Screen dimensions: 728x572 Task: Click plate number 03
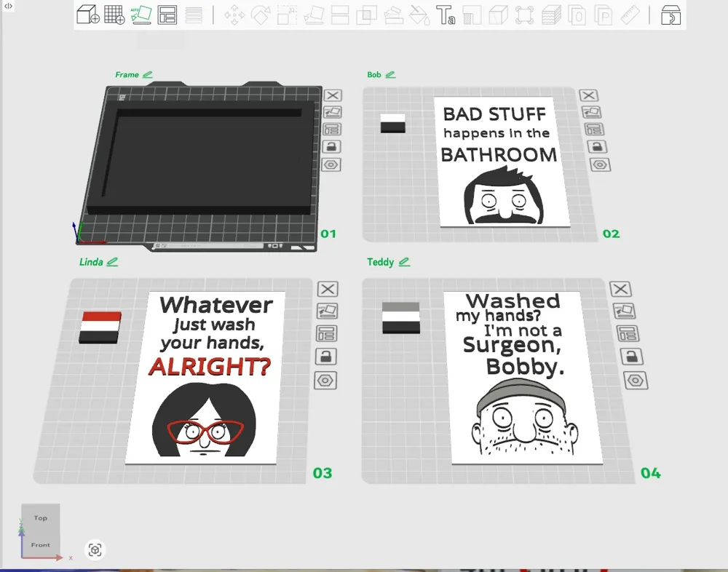pos(323,473)
